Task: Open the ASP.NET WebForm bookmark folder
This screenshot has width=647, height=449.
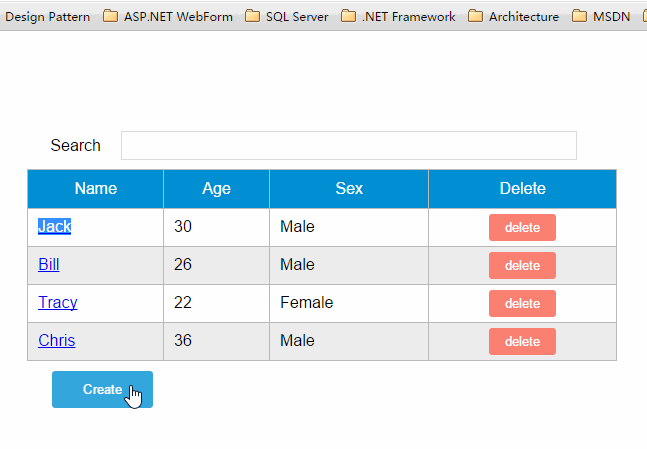Action: [x=168, y=17]
